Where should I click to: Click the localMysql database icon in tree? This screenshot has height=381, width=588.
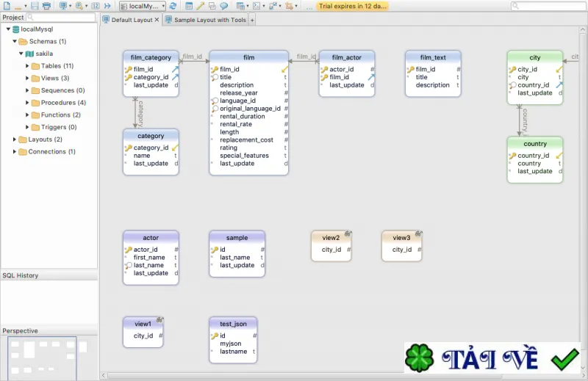coord(15,29)
